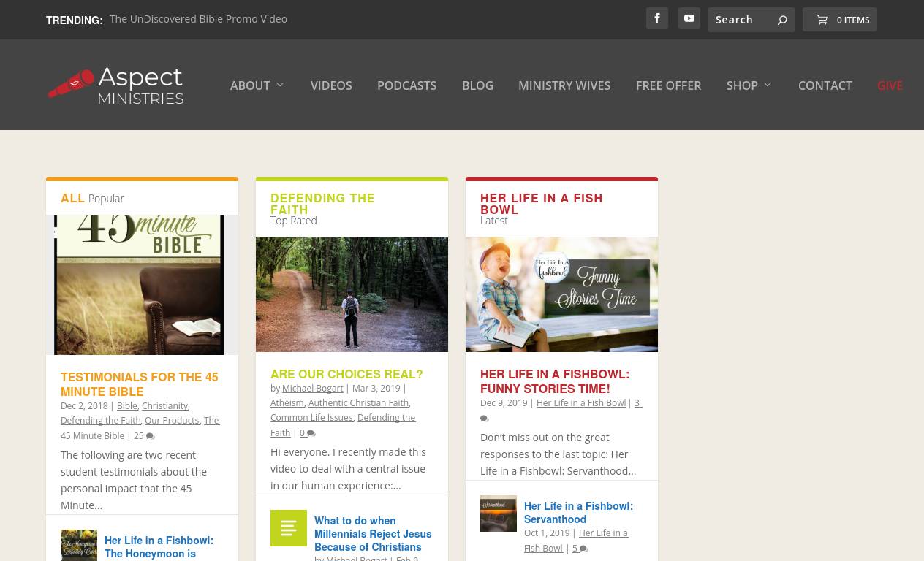Click Michael Bogart author link
924x561 pixels.
point(312,389)
